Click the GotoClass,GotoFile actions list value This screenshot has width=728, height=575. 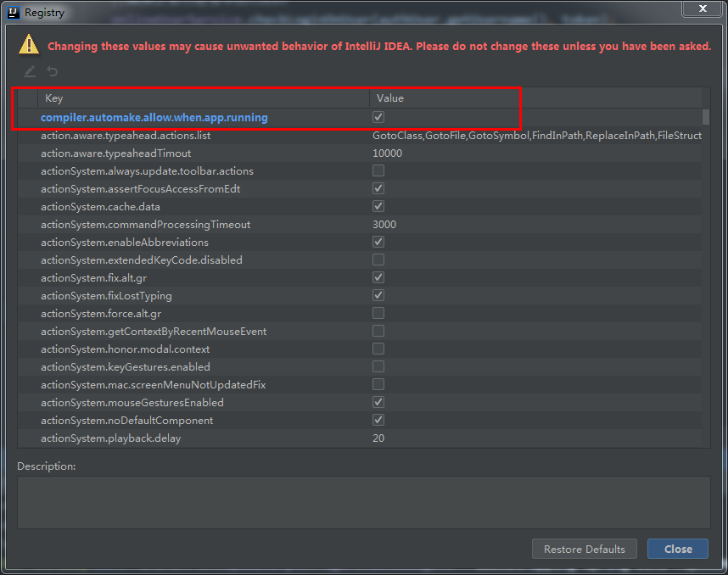[537, 136]
